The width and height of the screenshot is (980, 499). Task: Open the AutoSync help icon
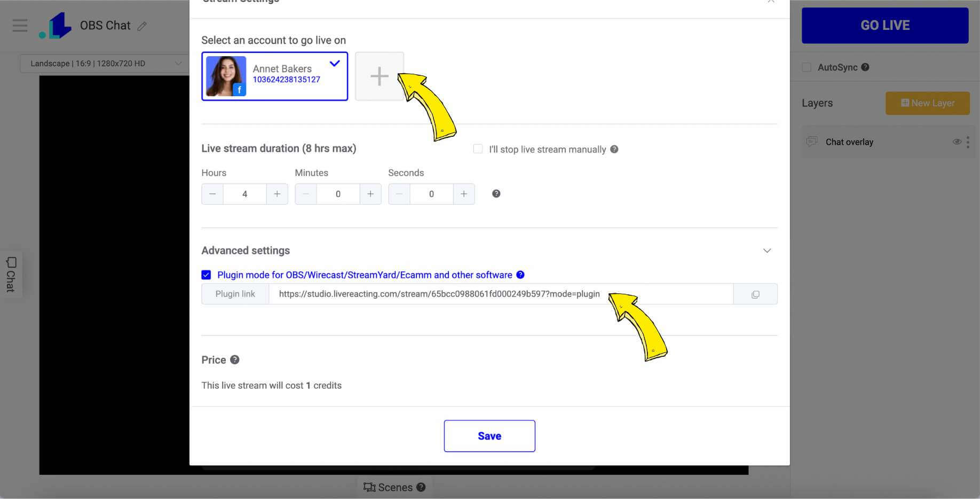865,67
